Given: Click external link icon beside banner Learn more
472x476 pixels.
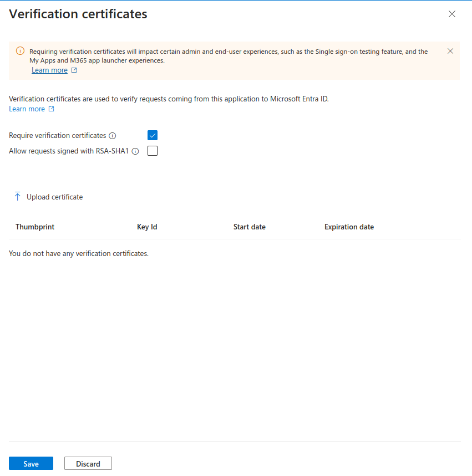Looking at the screenshot, I should coord(74,70).
